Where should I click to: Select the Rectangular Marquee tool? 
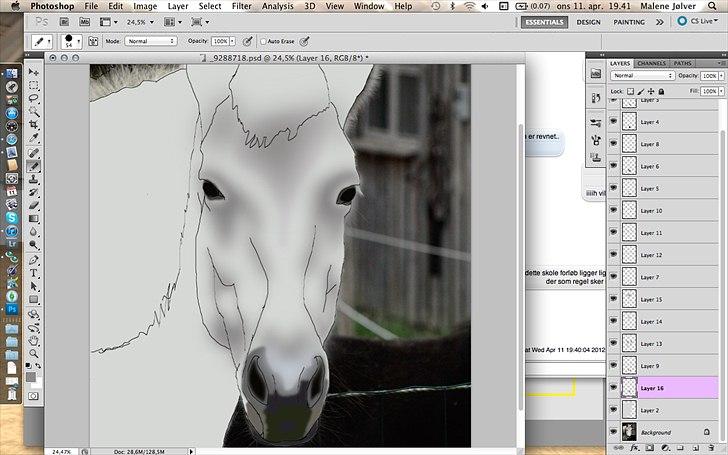(x=34, y=86)
